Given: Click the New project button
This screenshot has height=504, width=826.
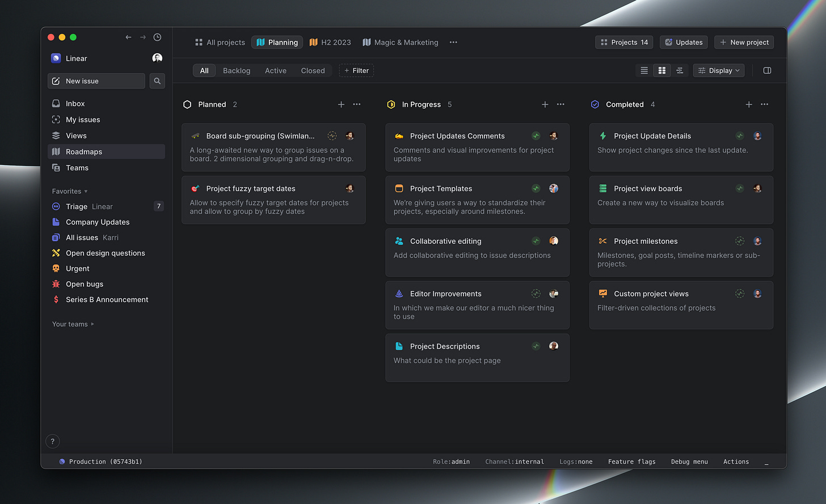Looking at the screenshot, I should tap(744, 43).
